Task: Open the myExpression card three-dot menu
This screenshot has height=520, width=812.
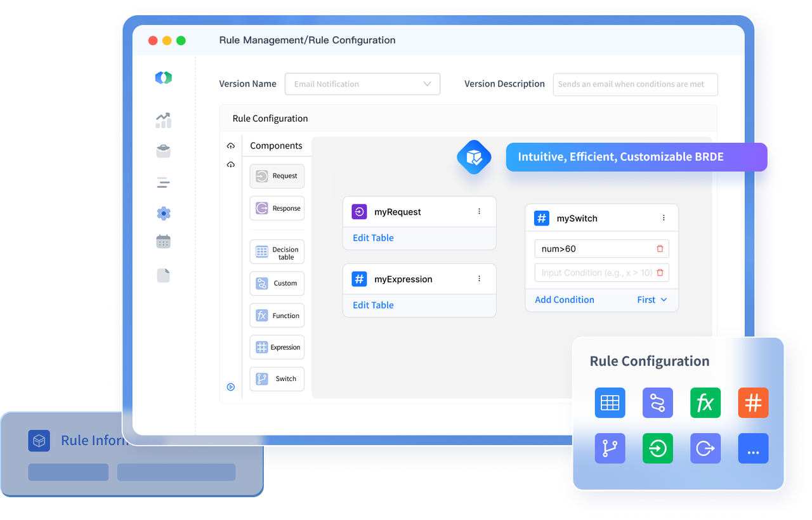Action: click(x=479, y=279)
